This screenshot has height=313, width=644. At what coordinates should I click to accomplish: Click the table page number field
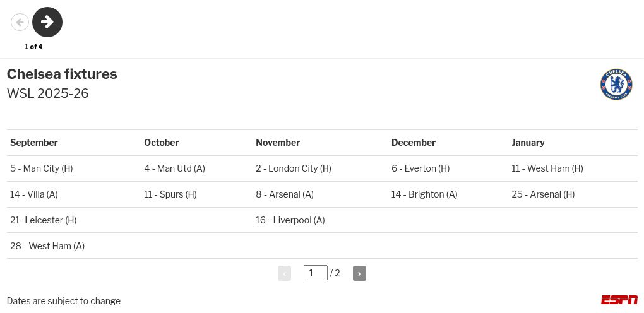click(x=315, y=273)
